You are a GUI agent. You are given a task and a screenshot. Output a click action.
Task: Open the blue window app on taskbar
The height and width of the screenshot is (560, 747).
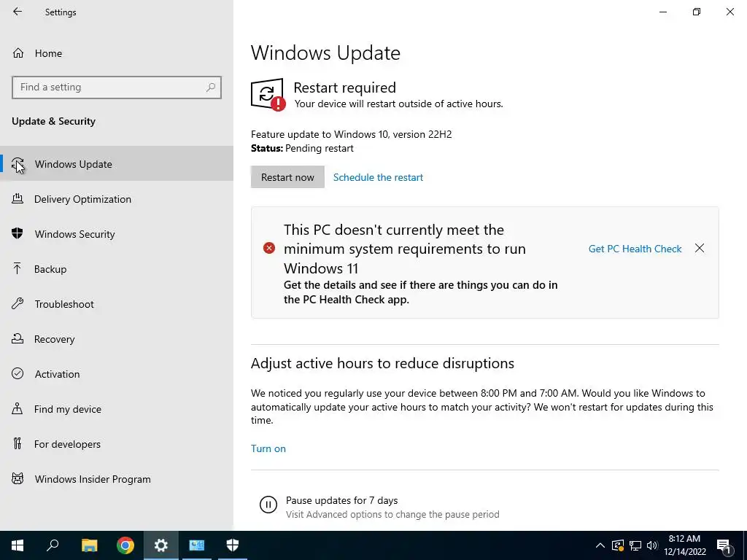point(197,545)
